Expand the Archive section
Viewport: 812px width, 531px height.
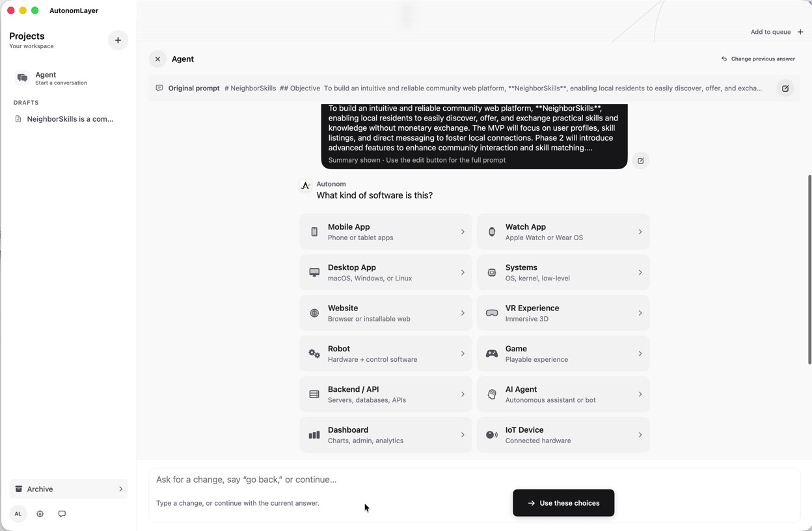point(68,489)
